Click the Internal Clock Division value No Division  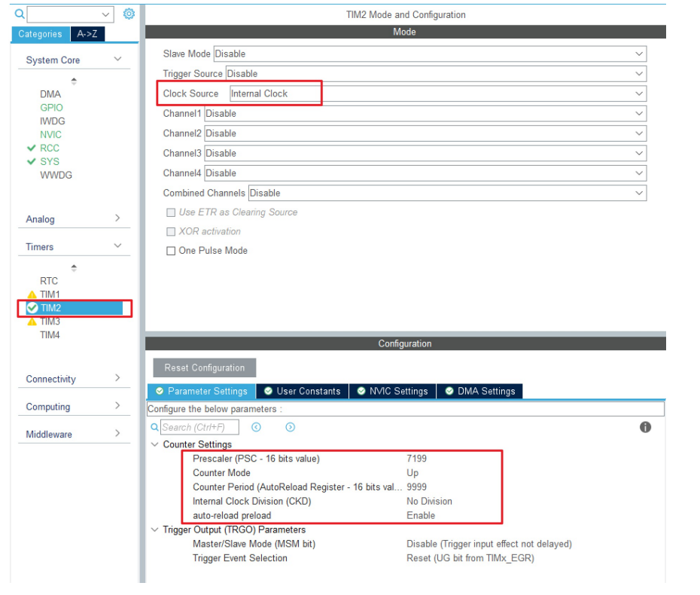[x=429, y=501]
